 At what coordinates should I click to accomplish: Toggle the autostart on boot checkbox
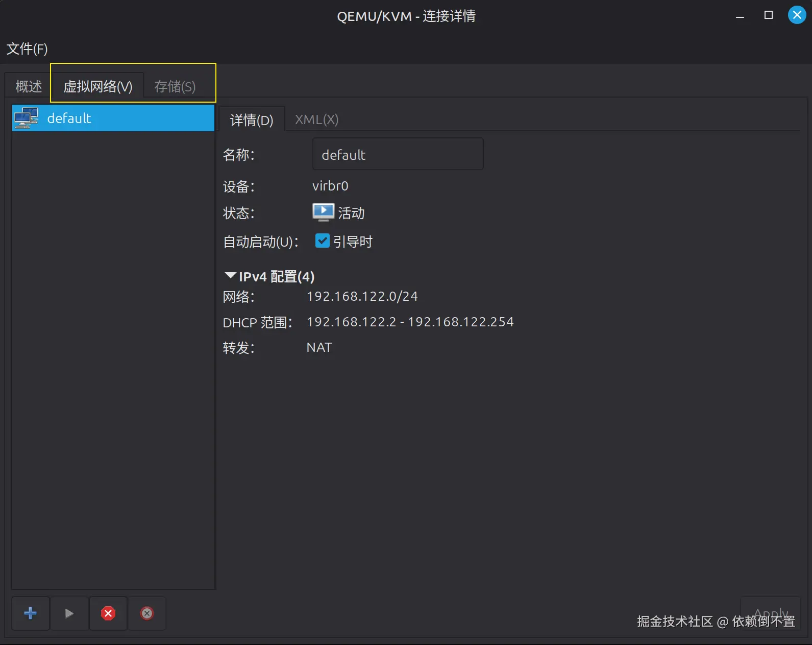click(323, 241)
